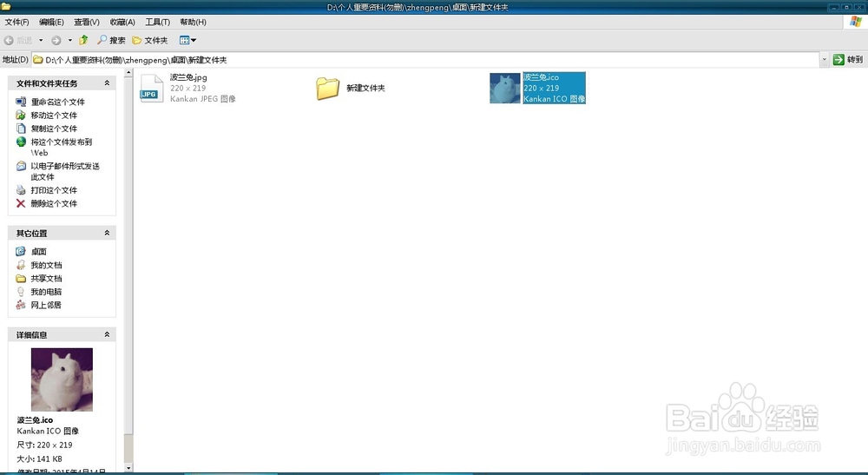The width and height of the screenshot is (868, 475).
Task: Click the publish to Web globe icon
Action: pos(21,142)
